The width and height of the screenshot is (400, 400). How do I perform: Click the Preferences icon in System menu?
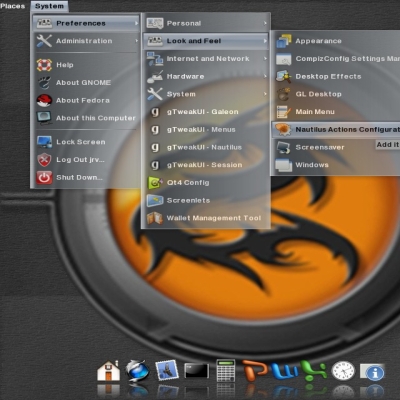click(x=44, y=23)
